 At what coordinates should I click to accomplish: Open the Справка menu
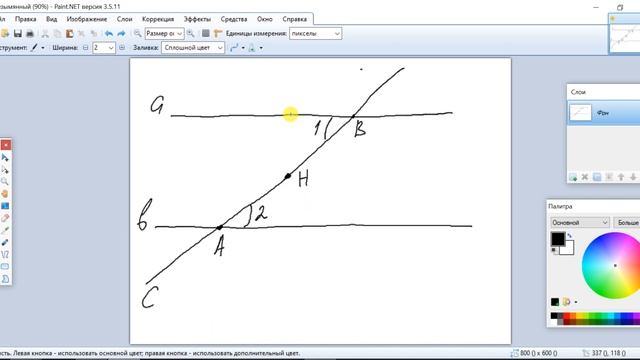pos(294,19)
